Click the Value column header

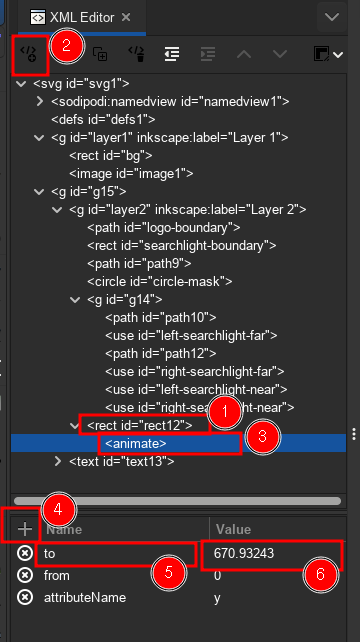click(x=233, y=529)
